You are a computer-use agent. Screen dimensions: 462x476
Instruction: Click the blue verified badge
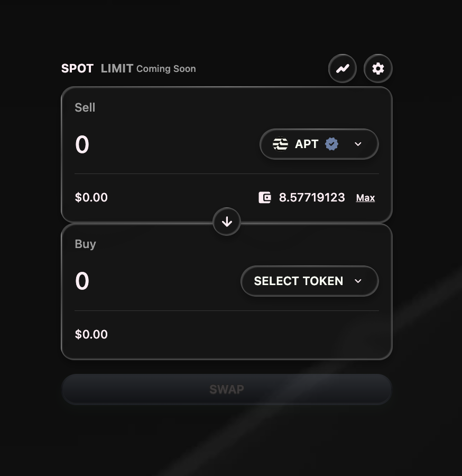point(331,144)
